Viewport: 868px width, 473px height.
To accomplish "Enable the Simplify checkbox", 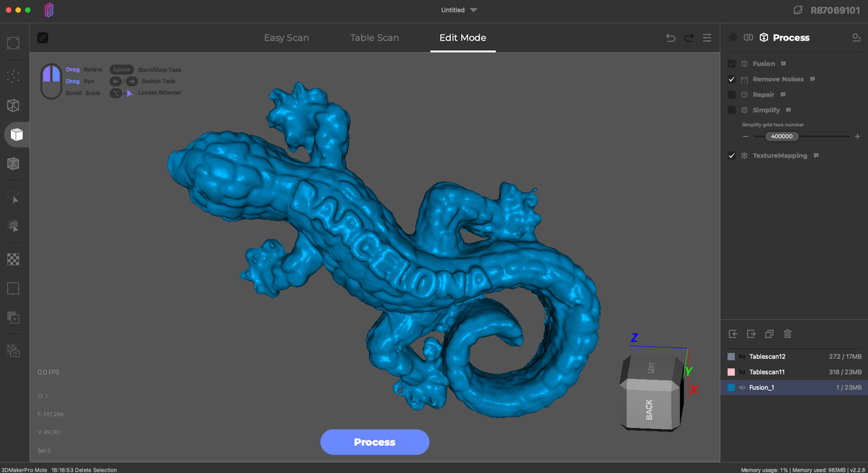I will click(x=732, y=110).
